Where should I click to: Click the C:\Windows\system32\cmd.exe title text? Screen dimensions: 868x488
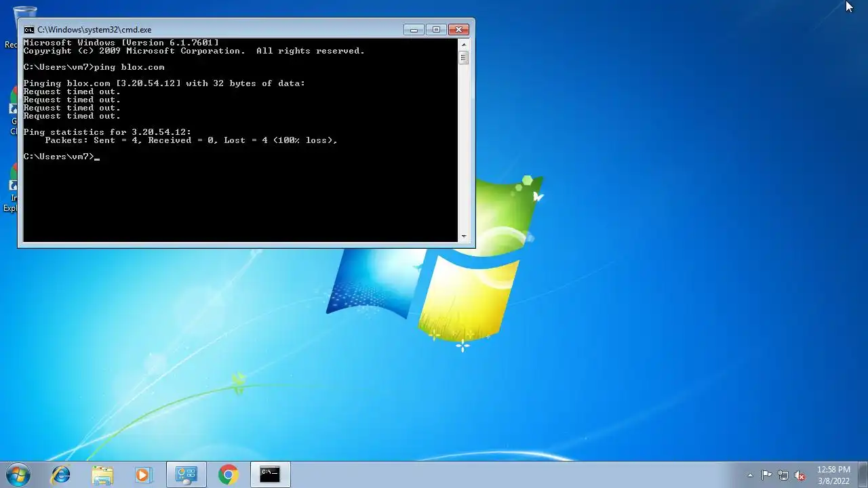click(x=94, y=30)
